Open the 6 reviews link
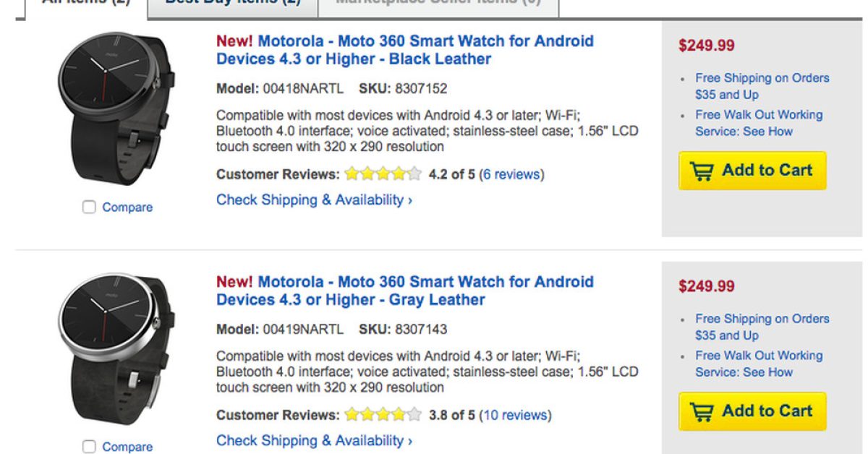 [x=511, y=174]
